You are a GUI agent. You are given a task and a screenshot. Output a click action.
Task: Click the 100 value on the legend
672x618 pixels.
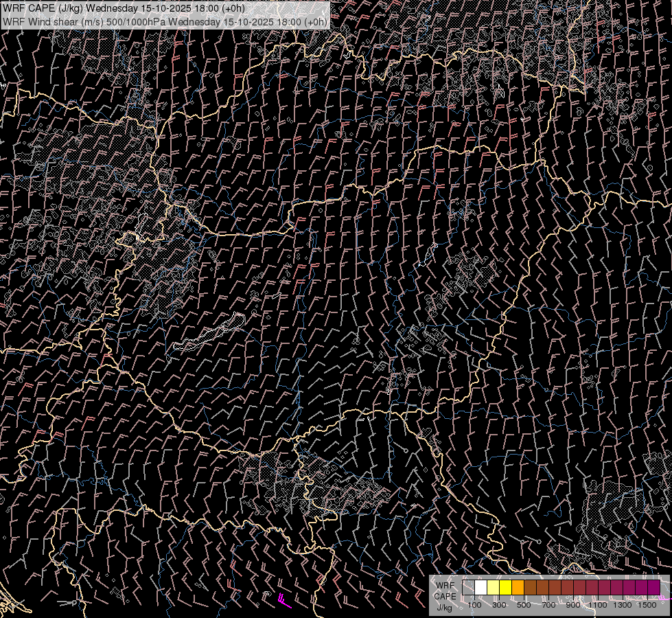click(x=474, y=605)
